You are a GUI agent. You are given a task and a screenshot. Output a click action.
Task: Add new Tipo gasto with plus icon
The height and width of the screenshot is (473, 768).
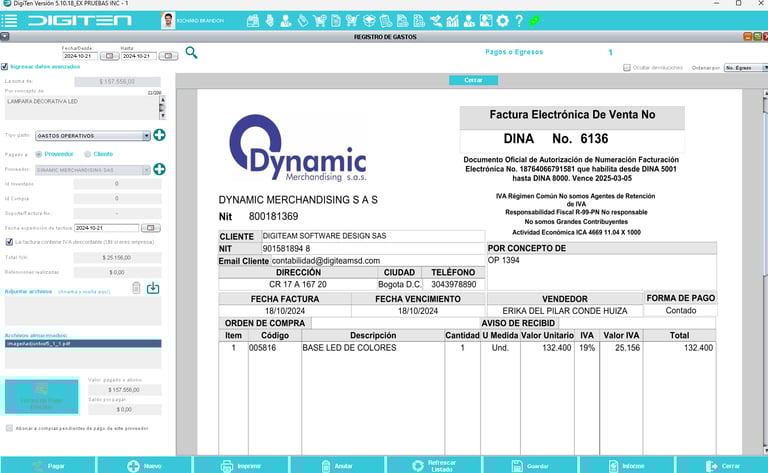pos(159,135)
